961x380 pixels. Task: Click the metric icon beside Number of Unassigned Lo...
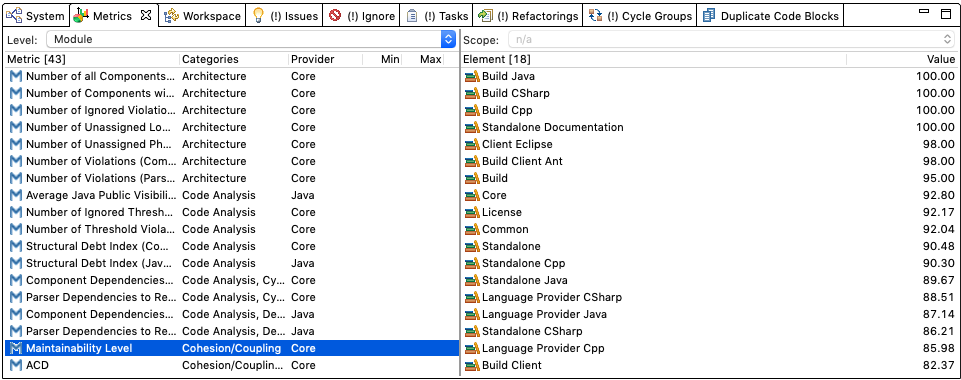click(x=16, y=127)
